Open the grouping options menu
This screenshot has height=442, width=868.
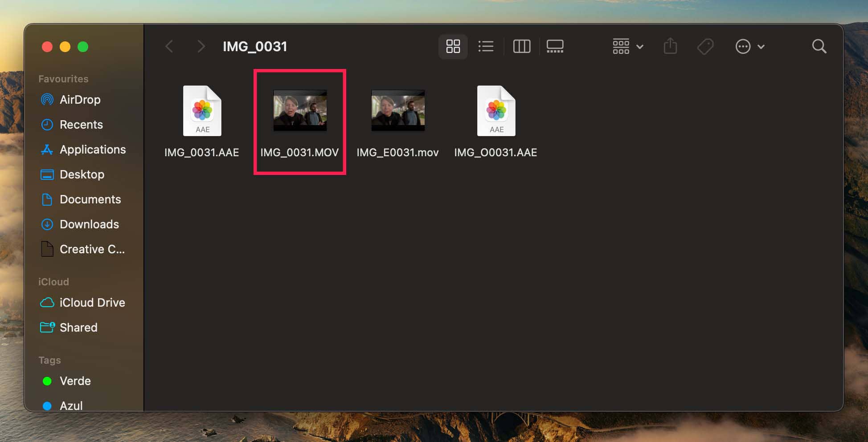pos(620,46)
